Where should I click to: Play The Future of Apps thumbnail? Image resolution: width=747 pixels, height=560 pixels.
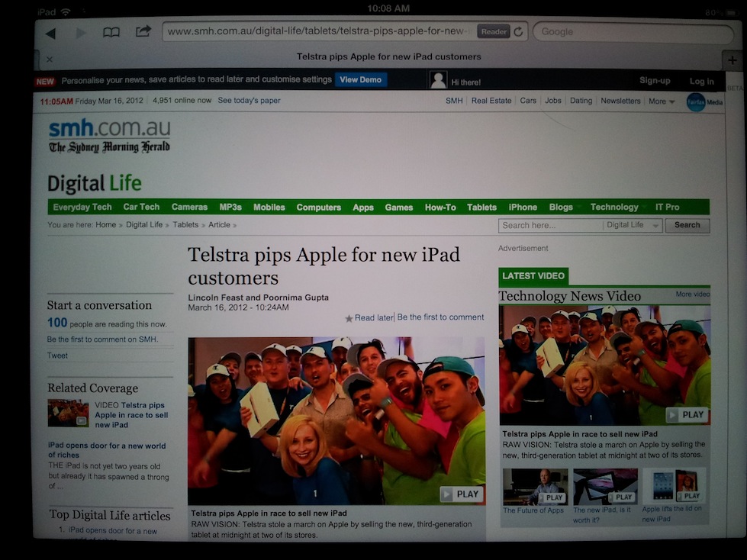pyautogui.click(x=536, y=487)
